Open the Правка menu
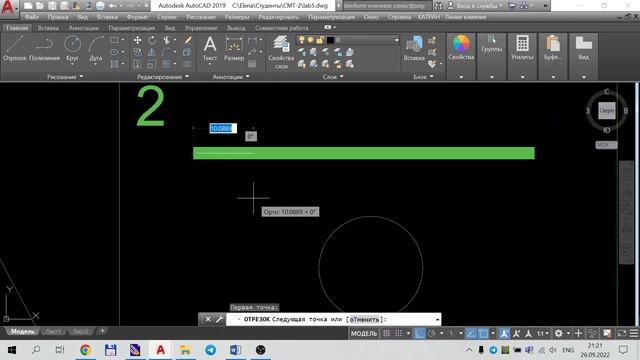Image resolution: width=640 pixels, height=360 pixels. coord(58,17)
